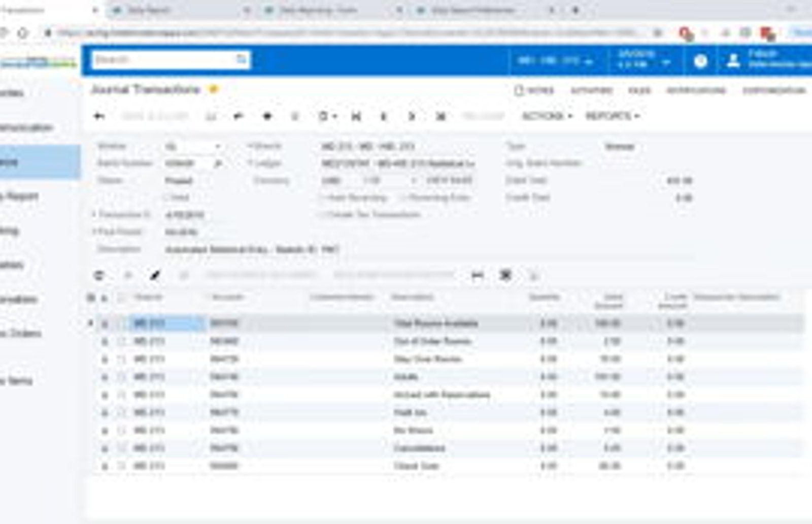The width and height of the screenshot is (812, 524).
Task: Delete row icon above details grid
Action: (184, 275)
